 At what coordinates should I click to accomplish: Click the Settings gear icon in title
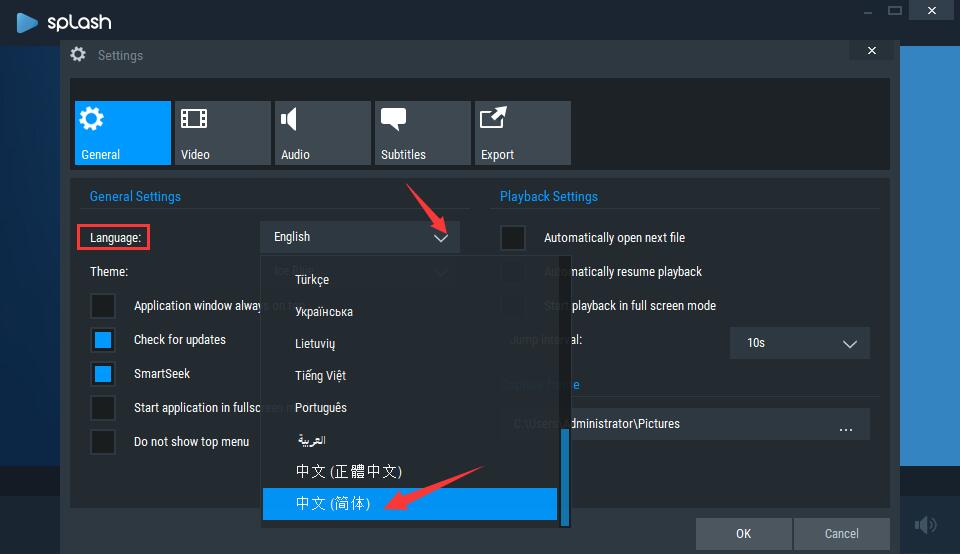pyautogui.click(x=78, y=55)
